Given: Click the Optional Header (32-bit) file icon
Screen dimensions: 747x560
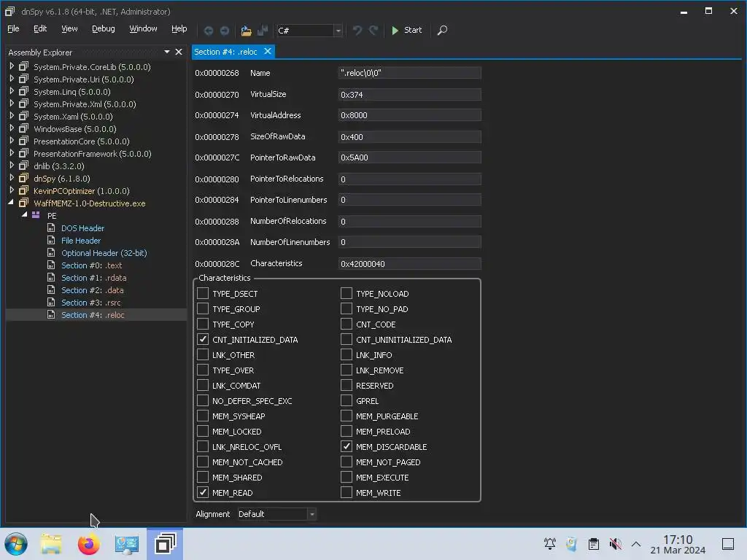Looking at the screenshot, I should point(51,252).
